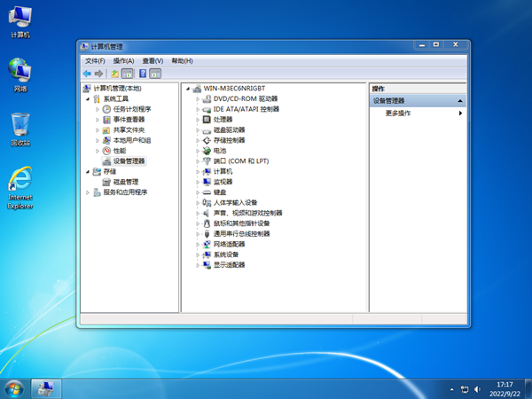Image resolution: width=532 pixels, height=399 pixels.
Task: Expand the 计算机 device category arrow
Action: tap(198, 172)
